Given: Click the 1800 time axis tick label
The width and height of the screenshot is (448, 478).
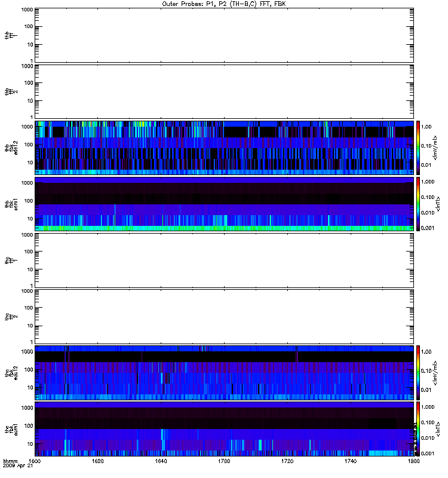Looking at the screenshot, I should coord(412,462).
